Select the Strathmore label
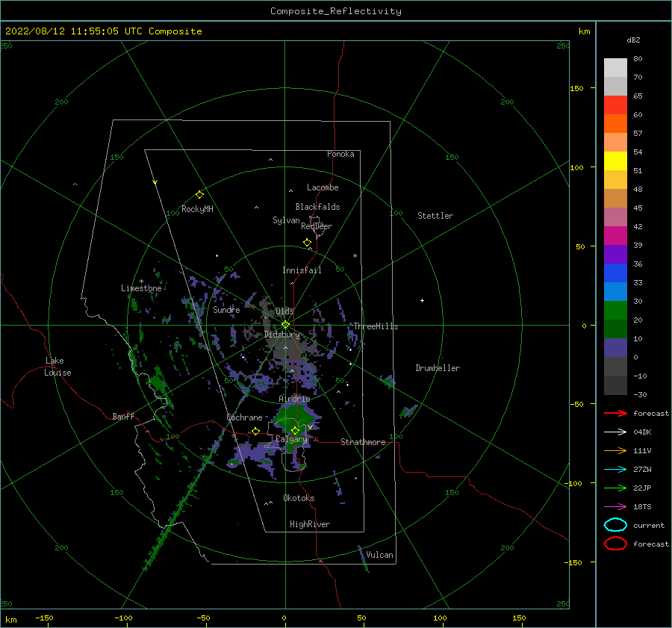The image size is (672, 628). click(x=363, y=442)
